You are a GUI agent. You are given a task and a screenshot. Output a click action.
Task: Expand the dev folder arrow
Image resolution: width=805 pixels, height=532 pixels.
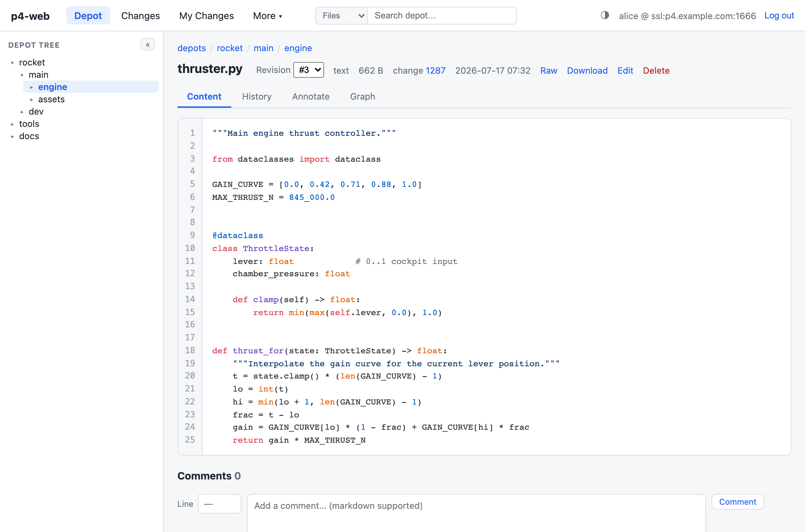22,112
